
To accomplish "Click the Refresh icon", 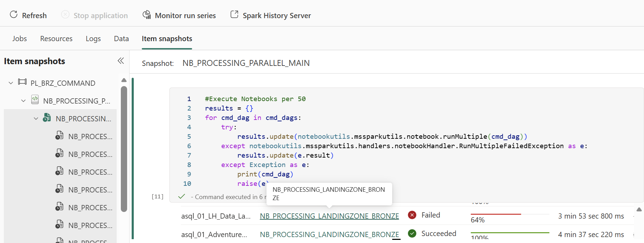I will [x=14, y=15].
